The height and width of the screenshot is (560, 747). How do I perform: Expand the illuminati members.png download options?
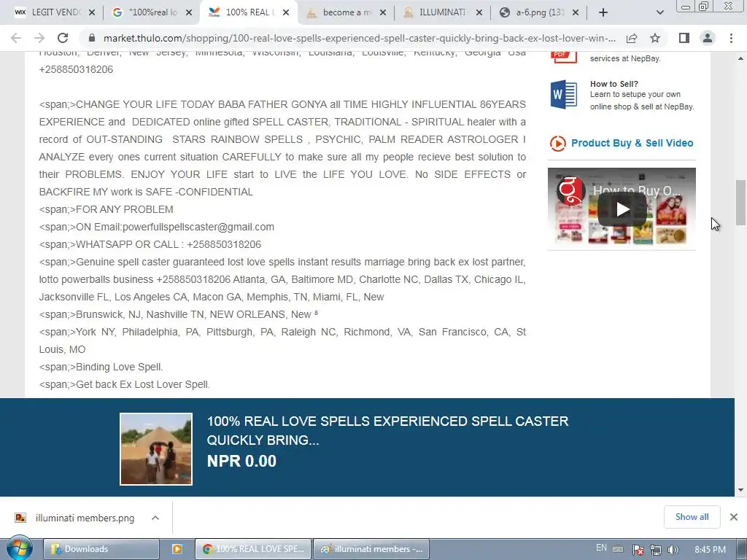155,518
